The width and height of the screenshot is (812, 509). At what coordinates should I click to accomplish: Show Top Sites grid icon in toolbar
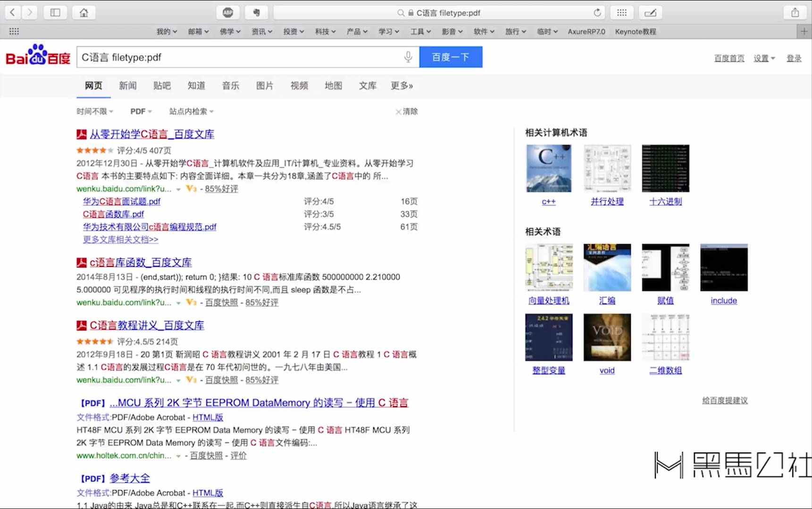click(x=622, y=13)
